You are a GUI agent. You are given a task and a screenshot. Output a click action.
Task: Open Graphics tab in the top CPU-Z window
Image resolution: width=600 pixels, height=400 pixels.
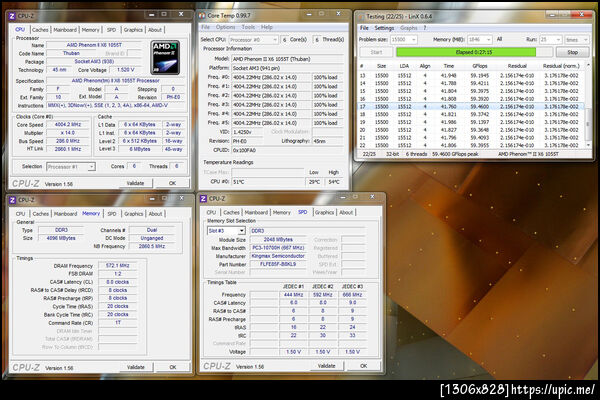(x=133, y=30)
